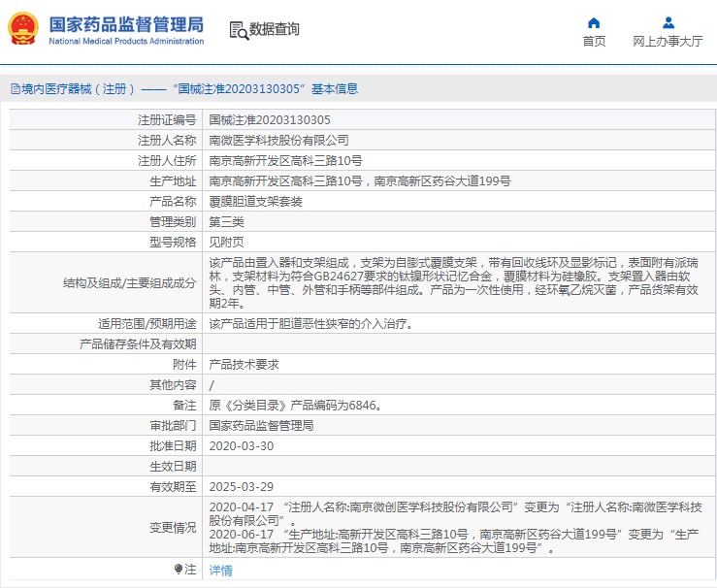The height and width of the screenshot is (588, 717).
Task: Select 注册人住所 value 南京高新开发区高科三路10号
Action: (286, 161)
